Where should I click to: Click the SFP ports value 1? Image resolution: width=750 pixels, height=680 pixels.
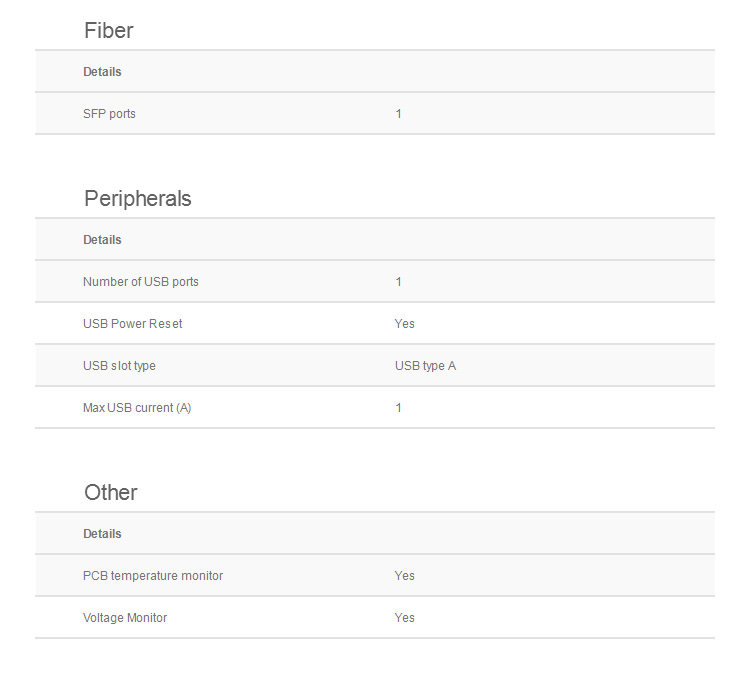click(x=398, y=114)
